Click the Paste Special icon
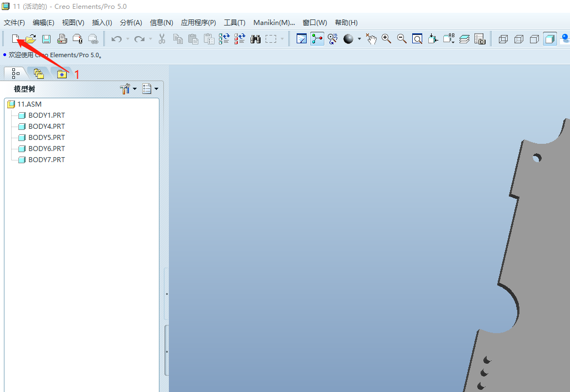The height and width of the screenshot is (392, 570). pyautogui.click(x=209, y=39)
